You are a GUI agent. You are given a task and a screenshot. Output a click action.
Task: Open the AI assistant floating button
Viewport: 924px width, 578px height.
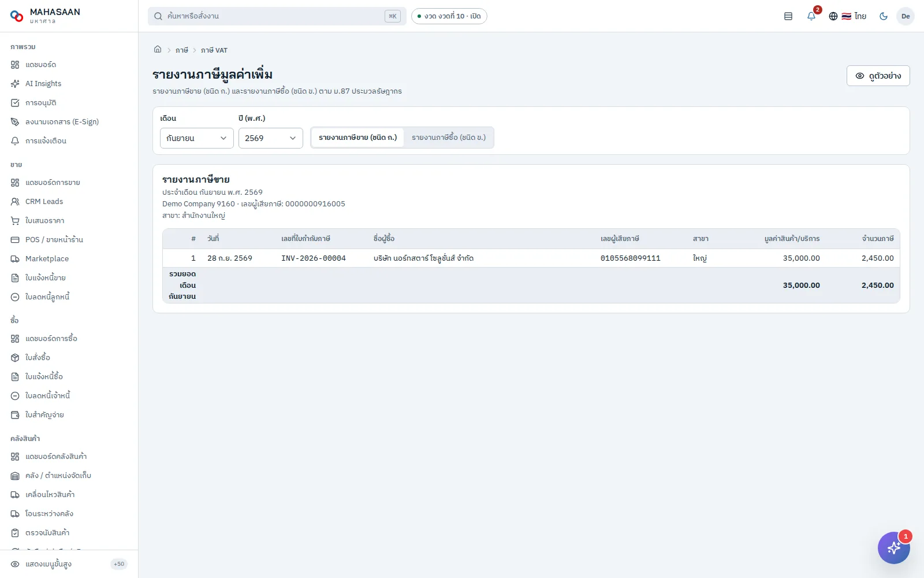tap(894, 548)
